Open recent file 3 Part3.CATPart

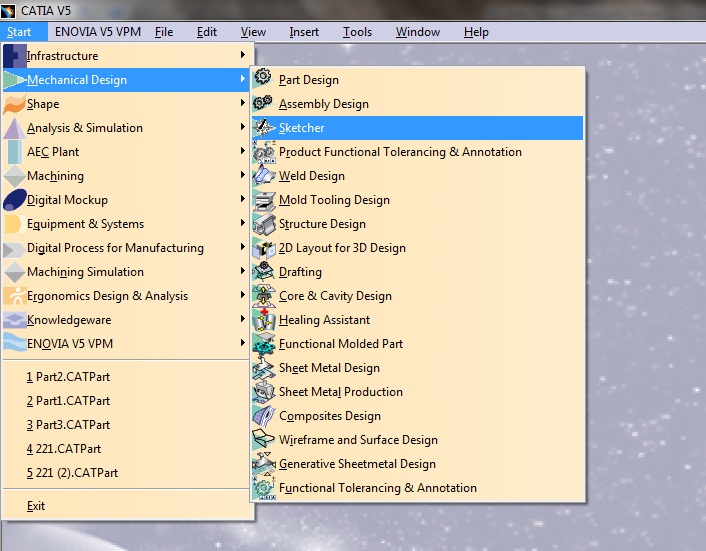(x=68, y=425)
